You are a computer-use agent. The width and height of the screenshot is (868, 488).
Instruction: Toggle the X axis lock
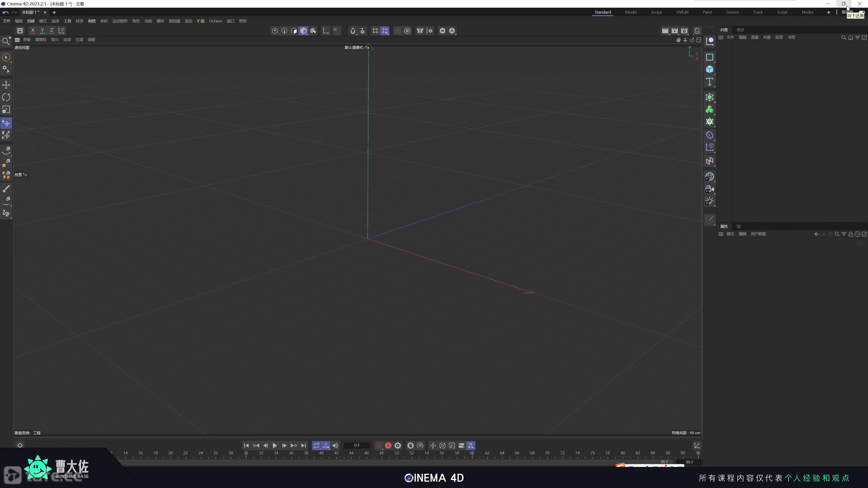pyautogui.click(x=33, y=30)
